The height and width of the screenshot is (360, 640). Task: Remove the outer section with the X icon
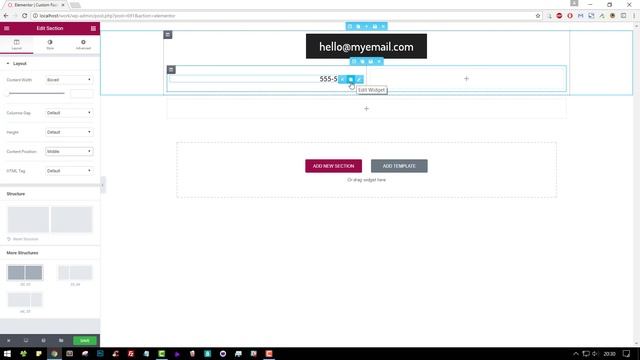383,27
